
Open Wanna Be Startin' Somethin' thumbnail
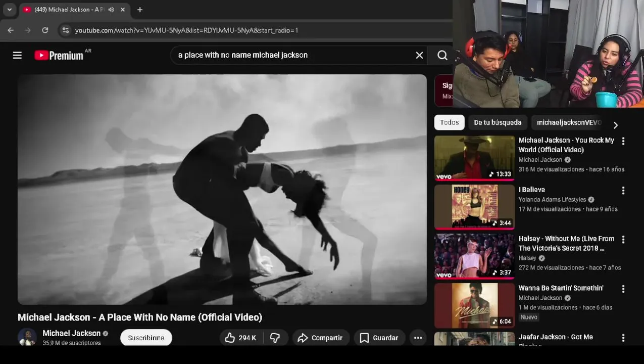point(474,305)
